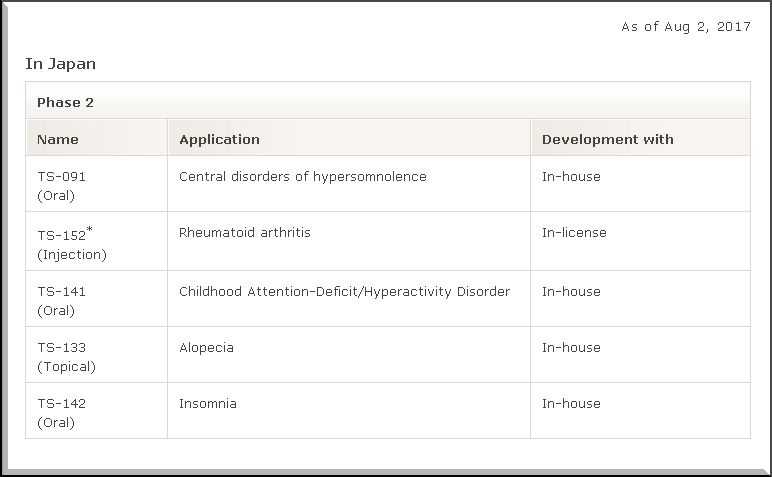This screenshot has width=772, height=477.
Task: Click the "As of Aug 2, 2017" date text
Action: click(685, 27)
